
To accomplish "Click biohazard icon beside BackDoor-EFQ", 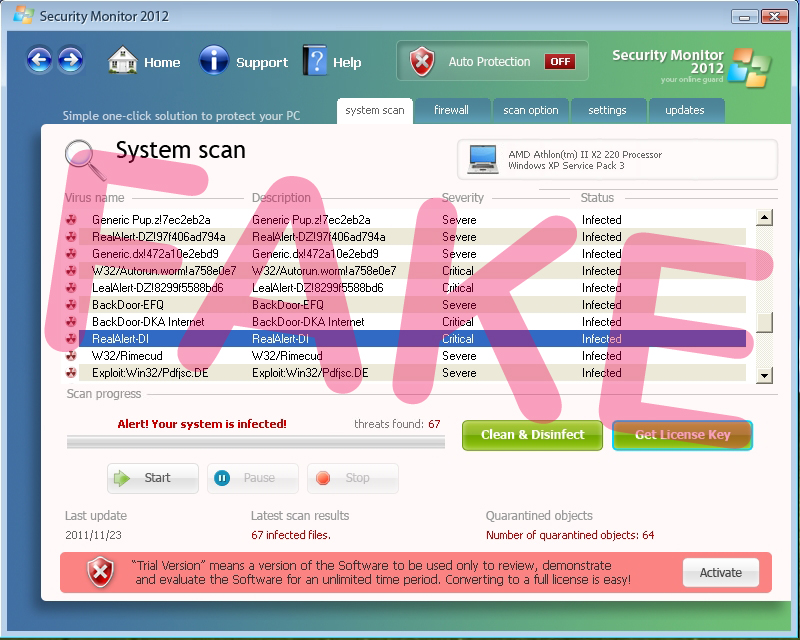I will (x=71, y=305).
